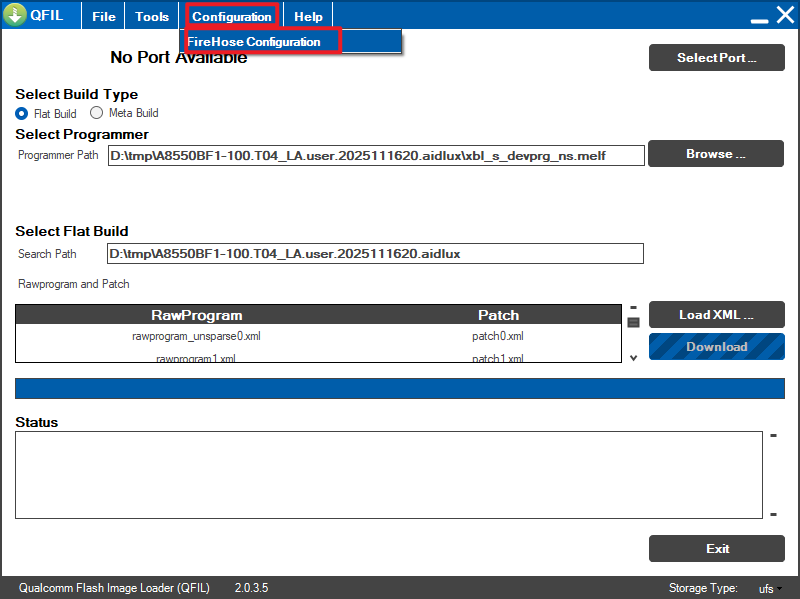Click into the Programmer Path field
Screen dimensions: 800x599
click(376, 156)
